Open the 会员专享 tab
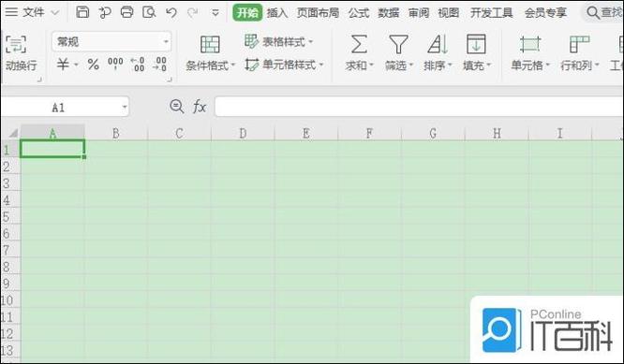This screenshot has height=364, width=624. [x=545, y=13]
